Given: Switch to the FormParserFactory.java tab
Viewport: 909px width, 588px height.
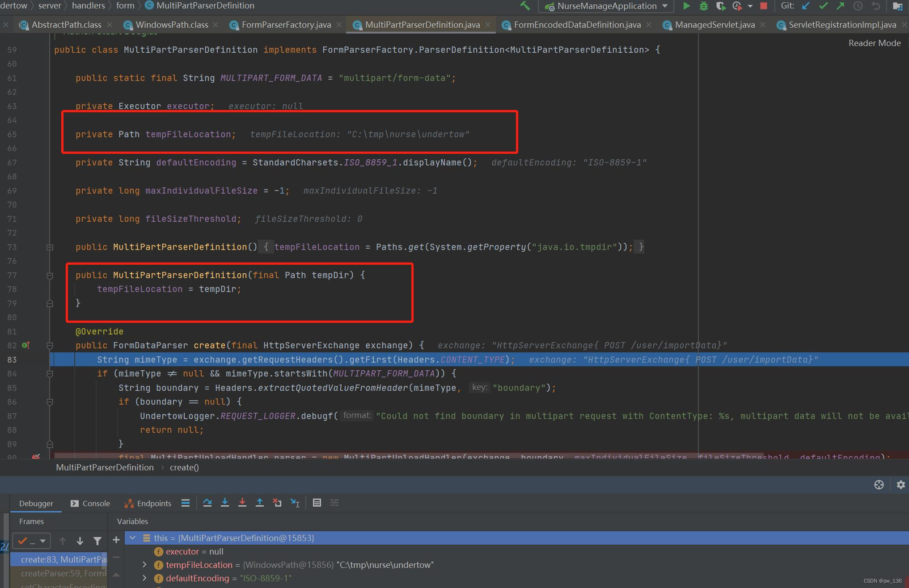Looking at the screenshot, I should click(286, 25).
